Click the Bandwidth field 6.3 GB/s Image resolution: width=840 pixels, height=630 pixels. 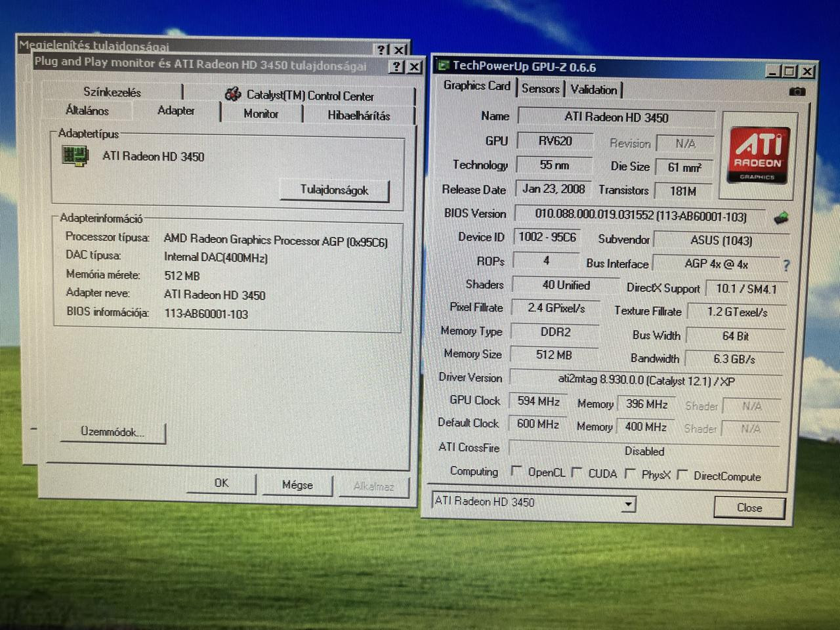734,359
